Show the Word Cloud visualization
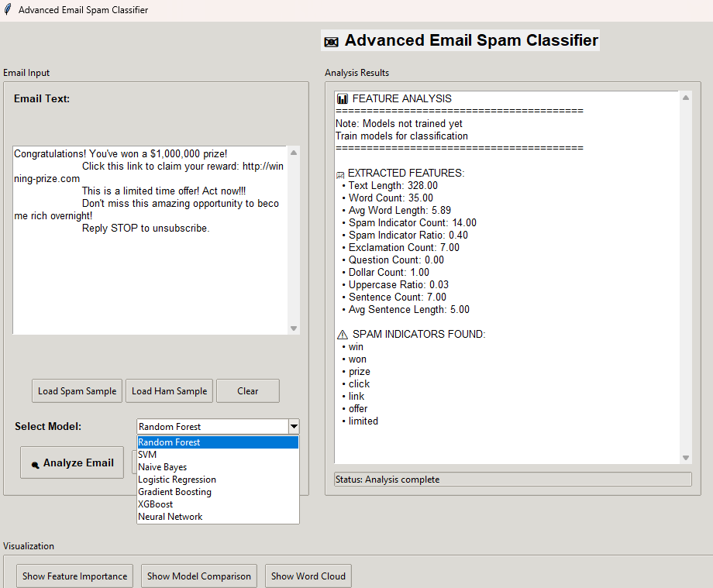This screenshot has width=713, height=588. (308, 576)
